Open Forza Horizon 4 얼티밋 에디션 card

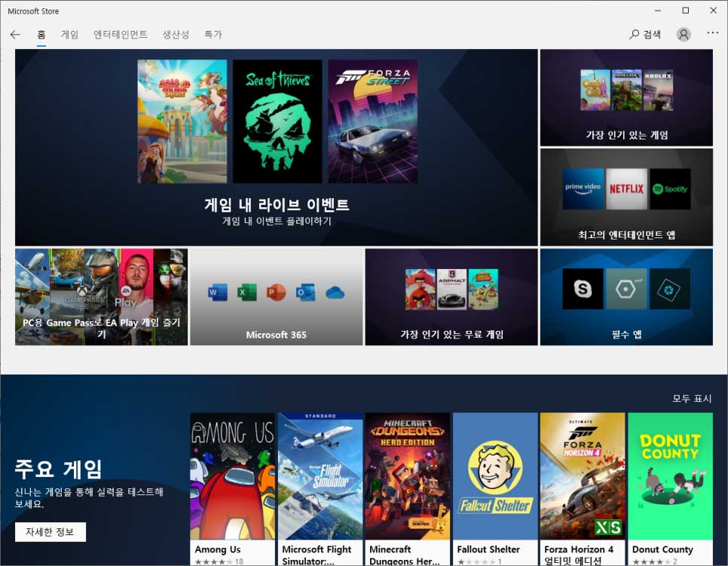click(583, 489)
